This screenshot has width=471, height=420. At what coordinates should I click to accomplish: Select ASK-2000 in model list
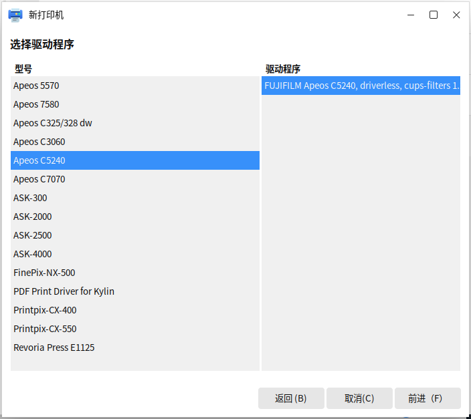(135, 216)
